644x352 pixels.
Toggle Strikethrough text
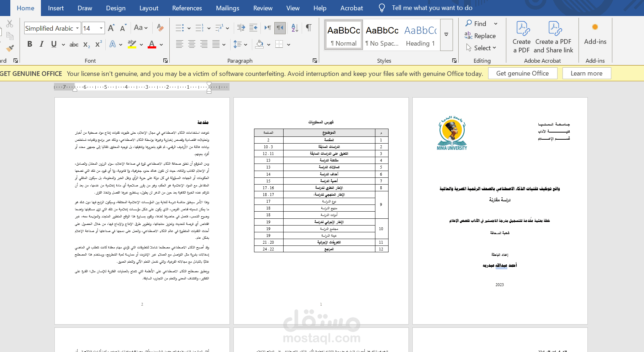click(x=74, y=44)
